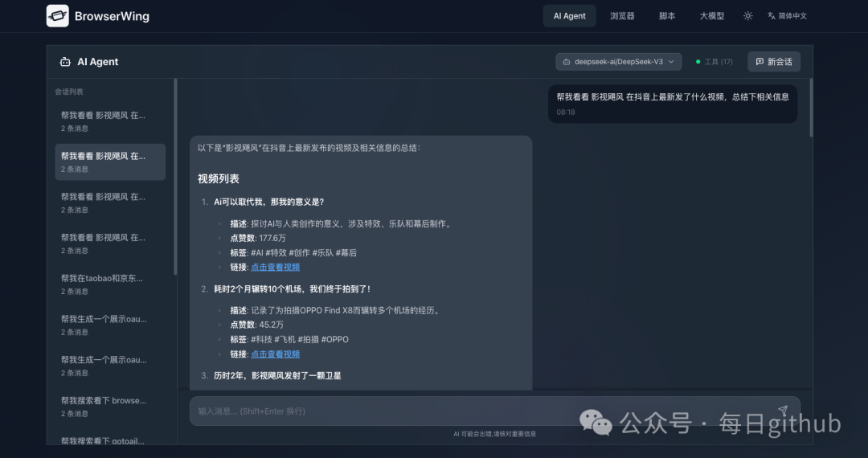Open the 帮我在taobao和京东 conversation
868x458 pixels.
coord(110,284)
